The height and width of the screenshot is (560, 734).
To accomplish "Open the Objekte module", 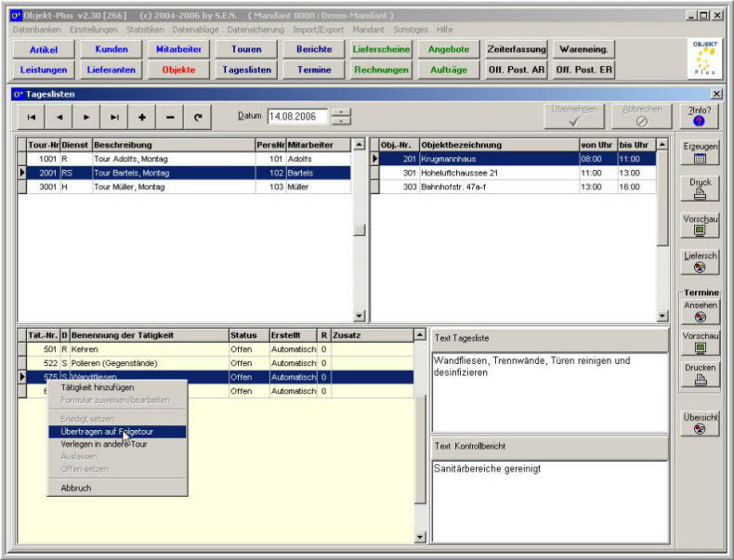I will (178, 70).
